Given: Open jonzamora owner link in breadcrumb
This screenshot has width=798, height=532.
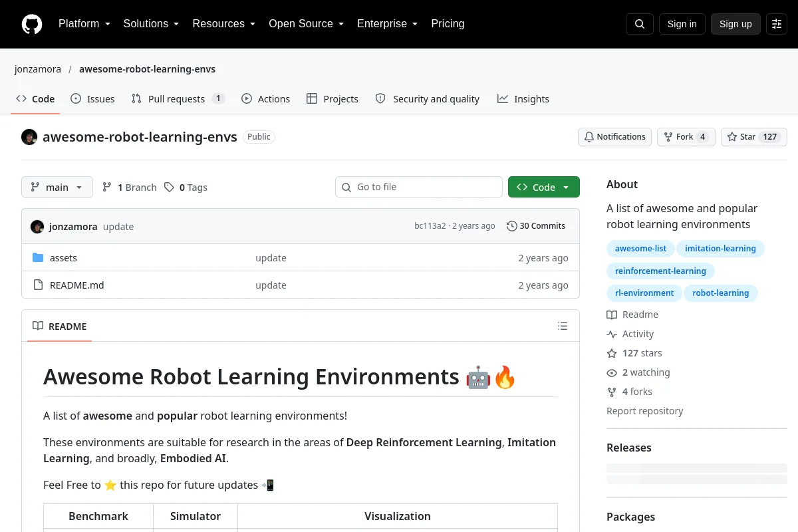Looking at the screenshot, I should click(x=38, y=69).
